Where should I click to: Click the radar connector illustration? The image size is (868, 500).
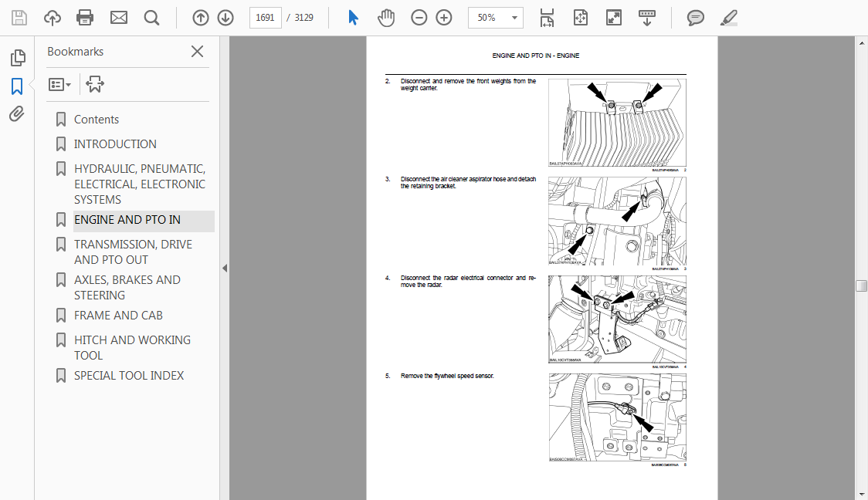[x=617, y=319]
